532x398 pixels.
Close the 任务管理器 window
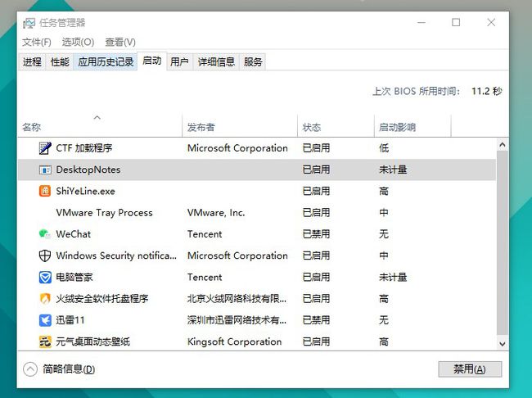(491, 23)
